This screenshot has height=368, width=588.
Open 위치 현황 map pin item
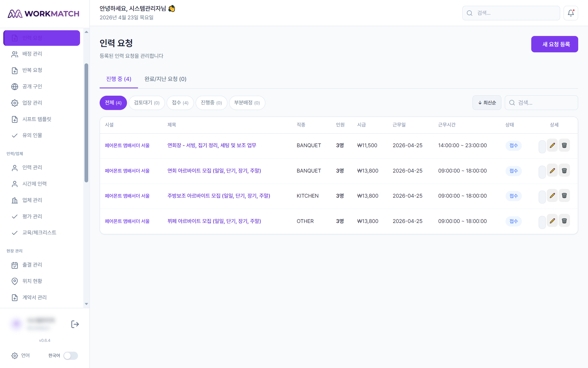[x=42, y=281]
